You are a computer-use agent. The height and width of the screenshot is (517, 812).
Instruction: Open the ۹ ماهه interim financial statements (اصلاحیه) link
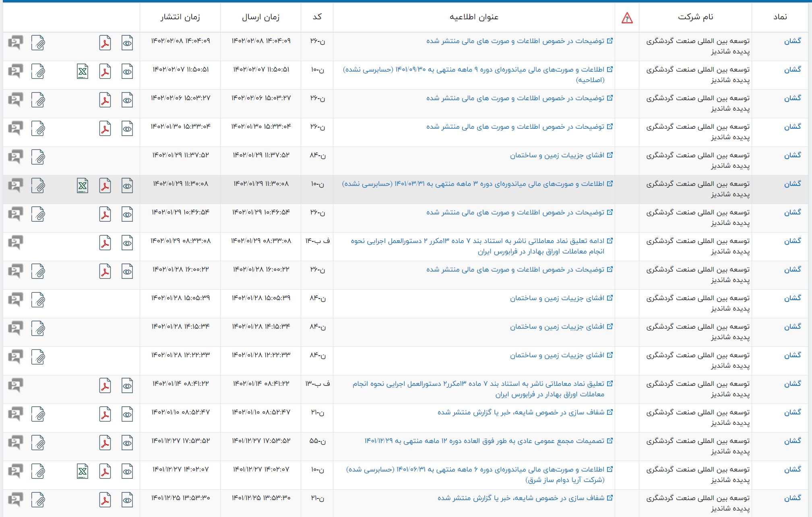click(478, 75)
